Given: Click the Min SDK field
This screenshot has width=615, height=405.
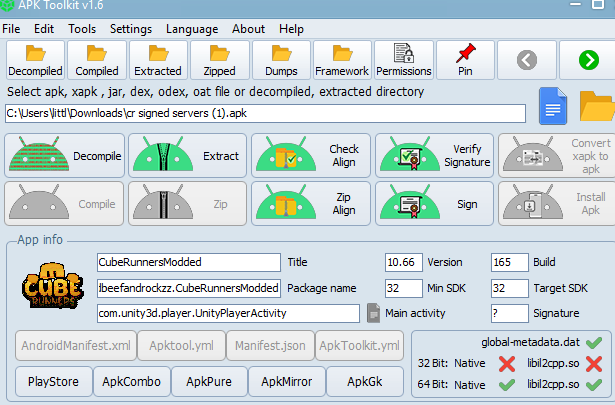Looking at the screenshot, I should (x=404, y=288).
